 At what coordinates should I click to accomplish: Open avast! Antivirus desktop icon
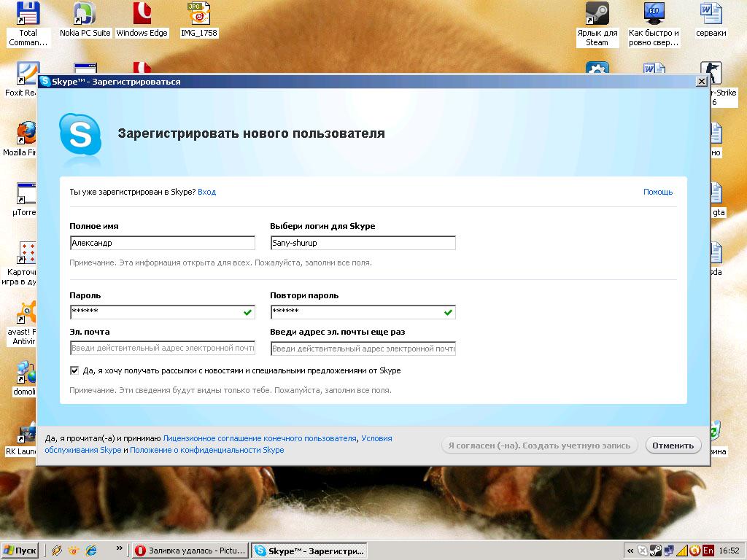23,323
